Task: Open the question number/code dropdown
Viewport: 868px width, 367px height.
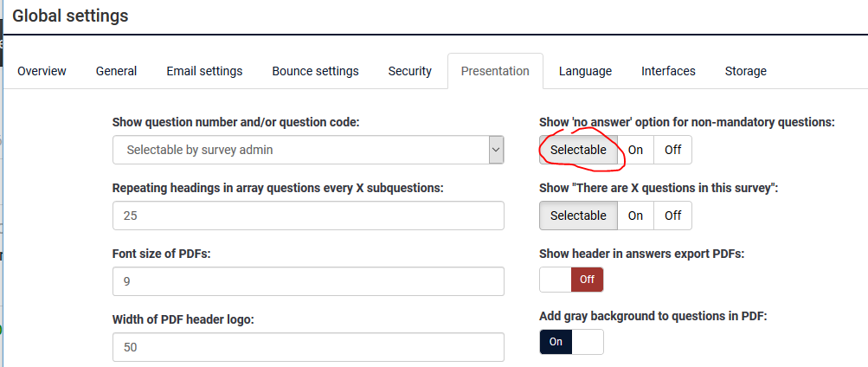Action: coord(299,150)
